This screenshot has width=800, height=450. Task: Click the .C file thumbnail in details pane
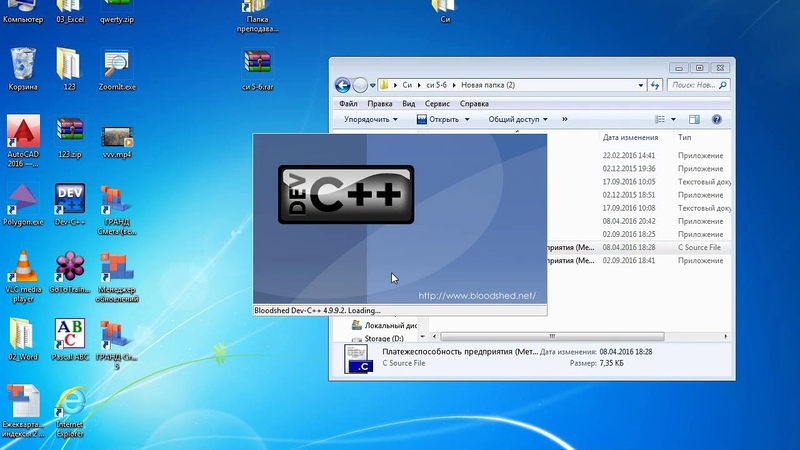[x=358, y=359]
